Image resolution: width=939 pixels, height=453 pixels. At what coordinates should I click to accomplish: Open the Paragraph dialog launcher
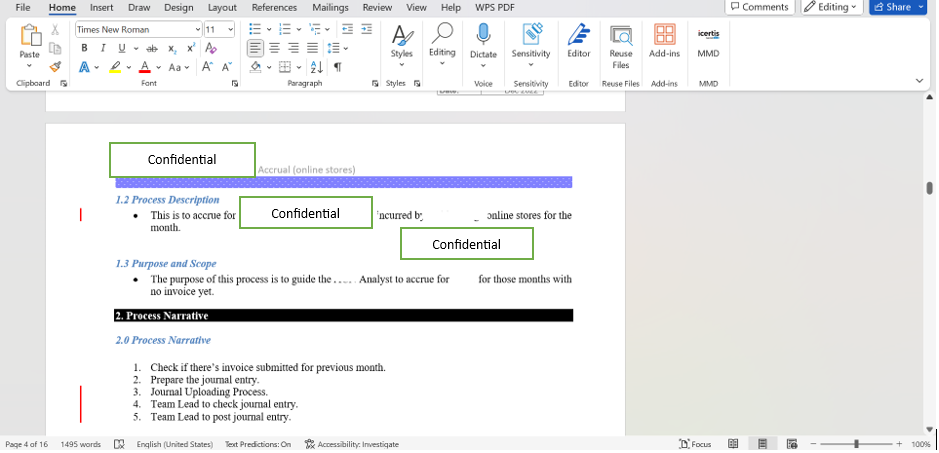coord(375,84)
